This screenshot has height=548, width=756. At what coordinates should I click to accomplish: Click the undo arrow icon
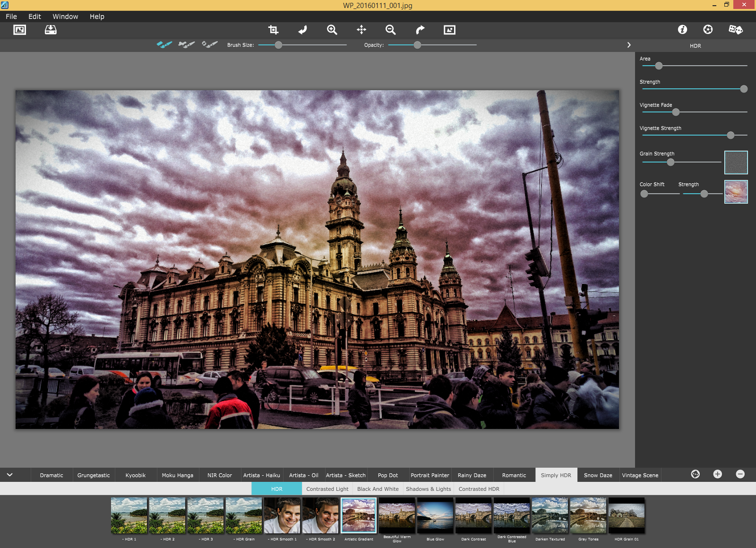[303, 30]
